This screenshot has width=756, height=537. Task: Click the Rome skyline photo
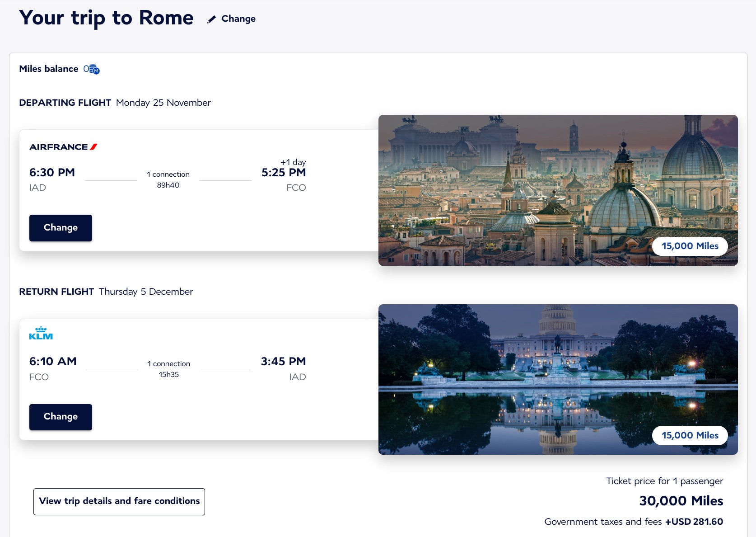click(x=515, y=181)
